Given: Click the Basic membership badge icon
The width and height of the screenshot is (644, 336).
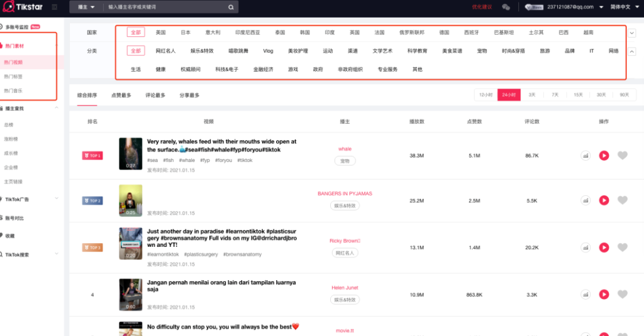Looking at the screenshot, I should tap(534, 7).
